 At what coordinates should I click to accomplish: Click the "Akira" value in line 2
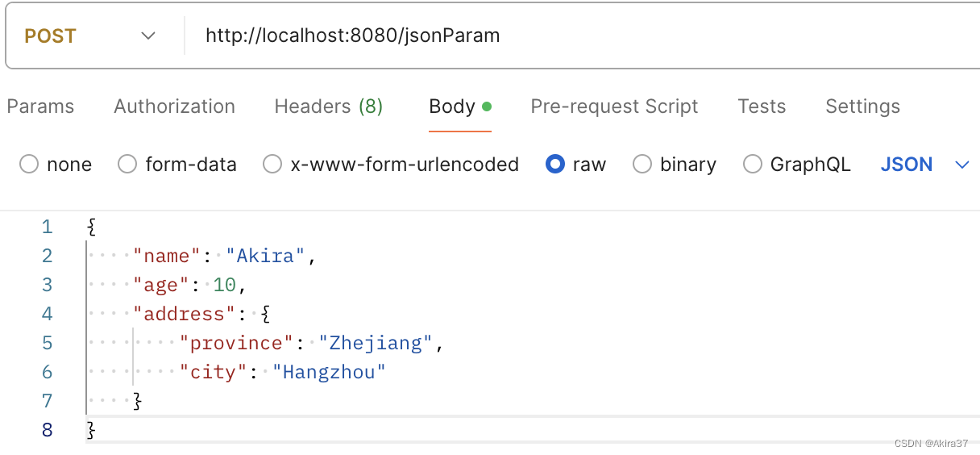(x=266, y=256)
